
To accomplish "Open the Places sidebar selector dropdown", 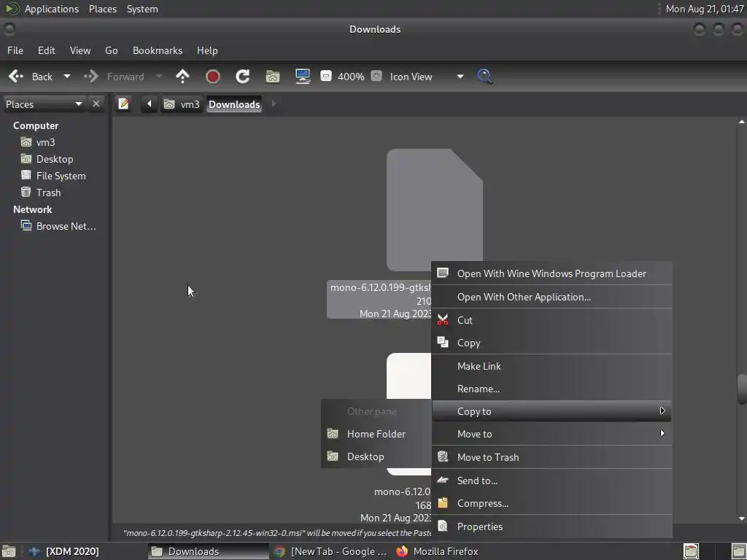I will (x=44, y=104).
